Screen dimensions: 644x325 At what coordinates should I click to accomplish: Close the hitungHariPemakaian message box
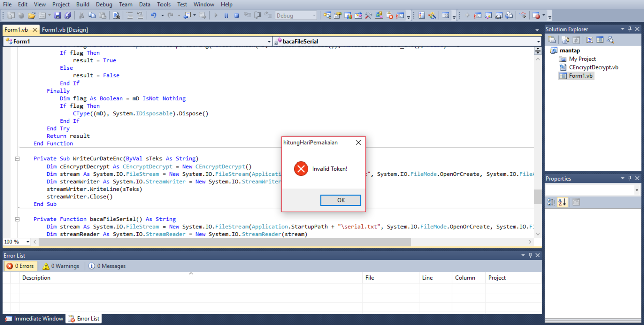358,142
